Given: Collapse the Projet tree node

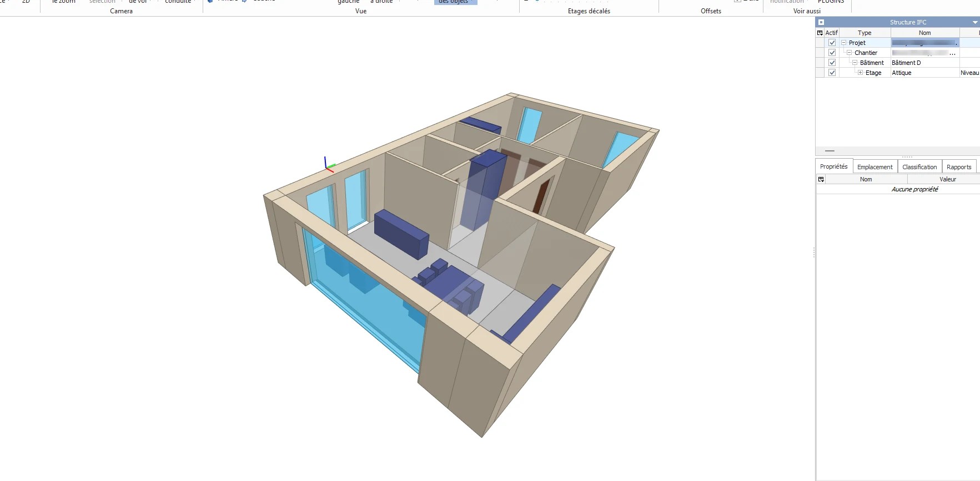Looking at the screenshot, I should pyautogui.click(x=844, y=43).
